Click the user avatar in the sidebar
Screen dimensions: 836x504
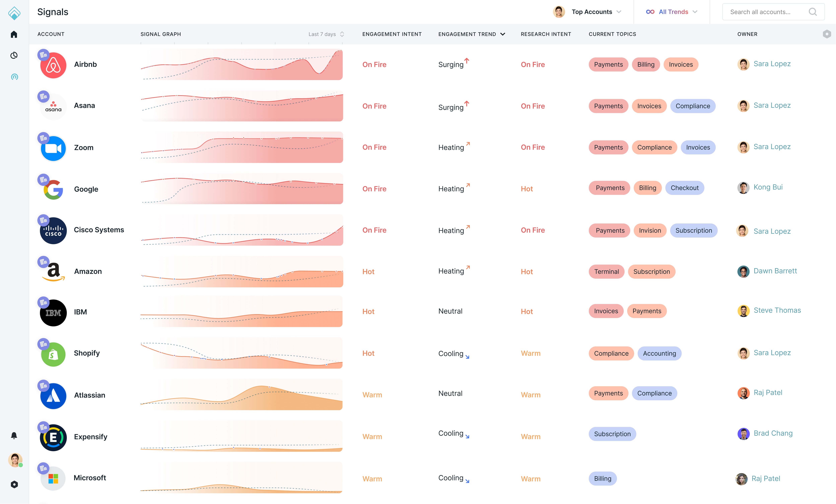(x=15, y=460)
